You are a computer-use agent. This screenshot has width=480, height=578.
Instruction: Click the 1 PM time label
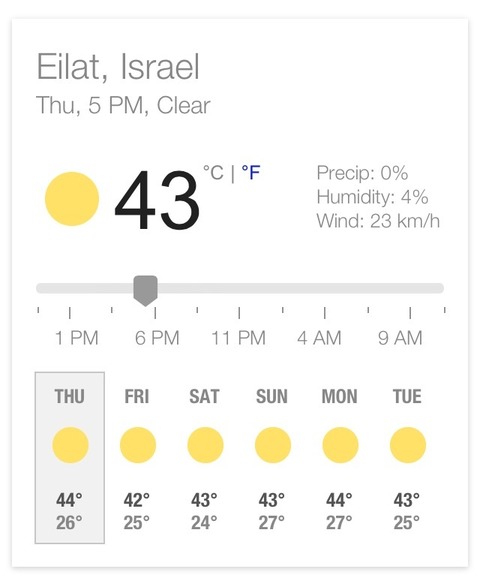click(x=77, y=338)
